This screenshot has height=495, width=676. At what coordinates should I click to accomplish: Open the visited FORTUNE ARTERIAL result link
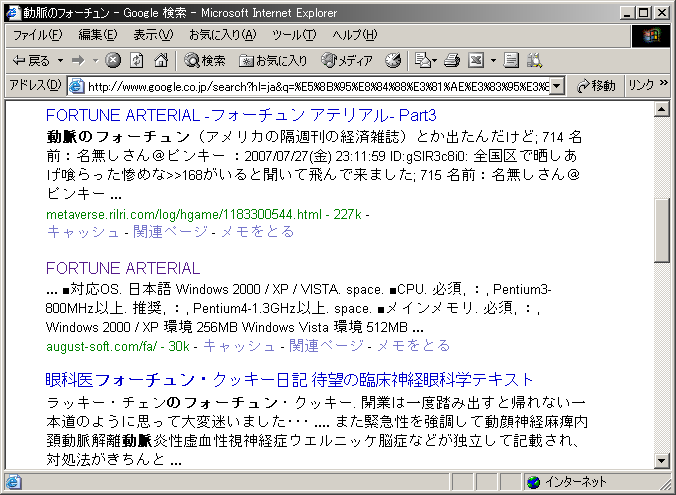123,268
